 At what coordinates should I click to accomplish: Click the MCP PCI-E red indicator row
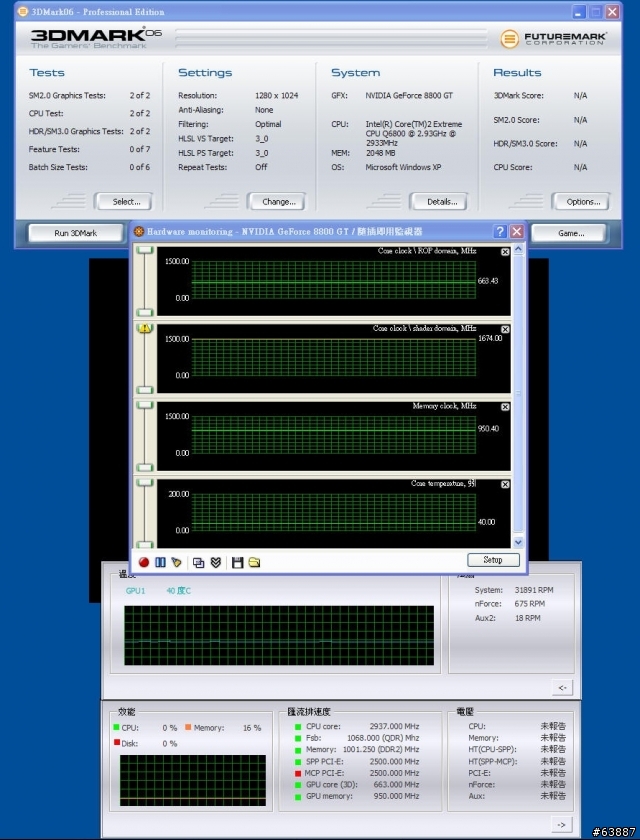[357, 773]
